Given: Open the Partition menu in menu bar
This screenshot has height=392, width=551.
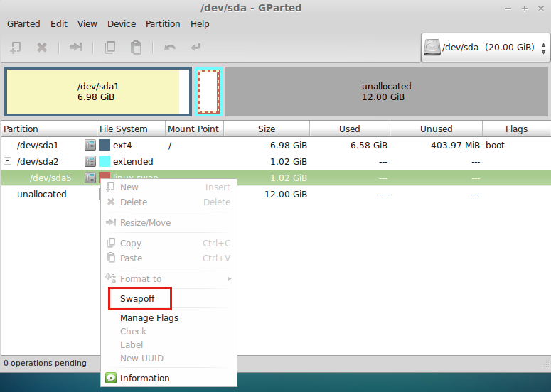Looking at the screenshot, I should pos(163,23).
